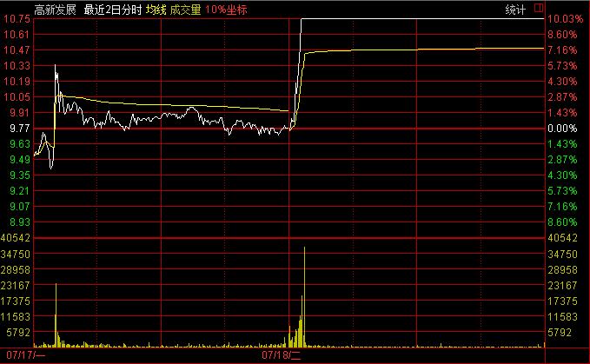Click the 10.05 price axis label
This screenshot has width=590, height=364.
[x=17, y=97]
